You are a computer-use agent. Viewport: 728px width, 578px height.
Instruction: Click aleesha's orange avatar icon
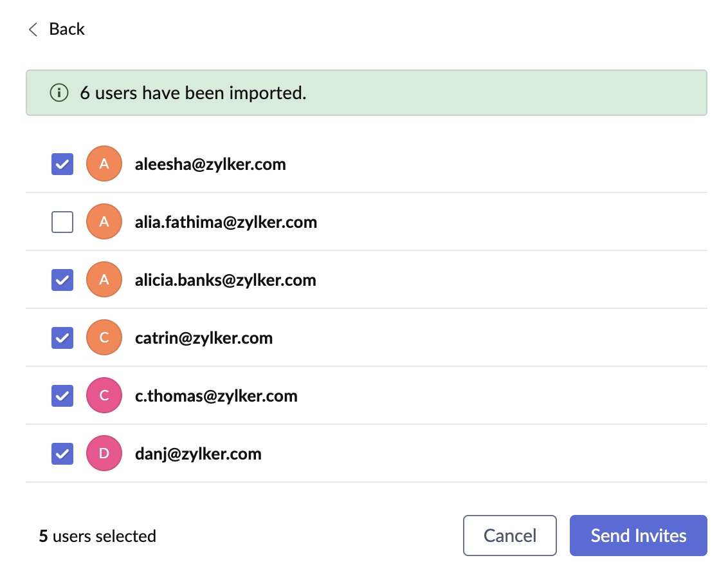coord(104,164)
